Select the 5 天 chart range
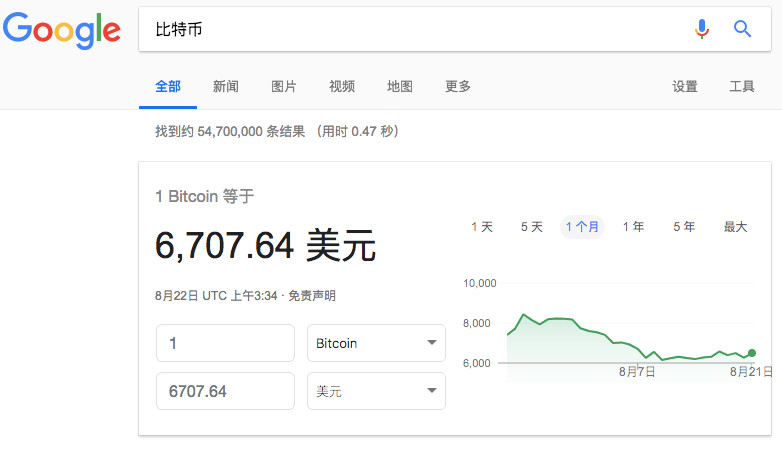782x449 pixels. pyautogui.click(x=532, y=227)
